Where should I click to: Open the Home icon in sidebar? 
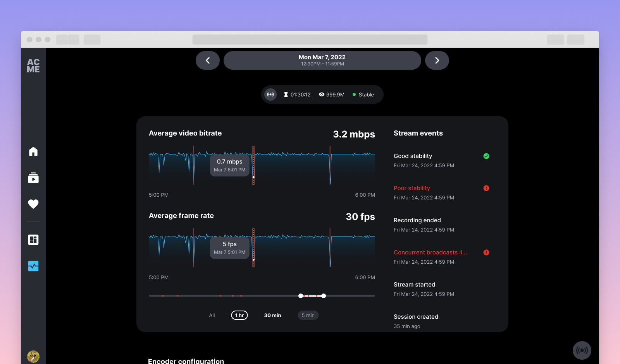tap(33, 151)
